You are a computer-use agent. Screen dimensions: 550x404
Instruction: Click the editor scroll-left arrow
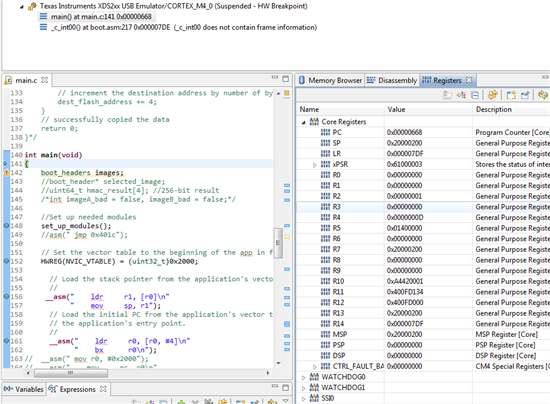(28, 373)
